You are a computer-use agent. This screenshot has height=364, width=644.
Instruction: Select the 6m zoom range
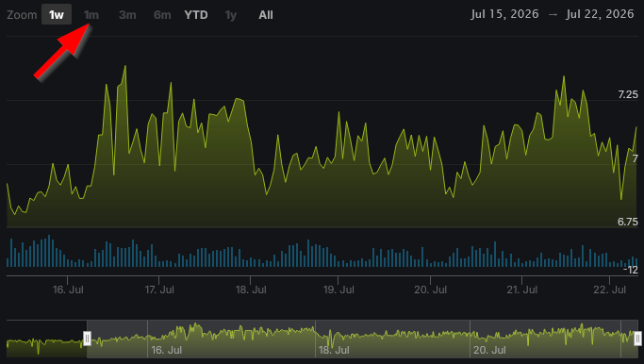[162, 15]
